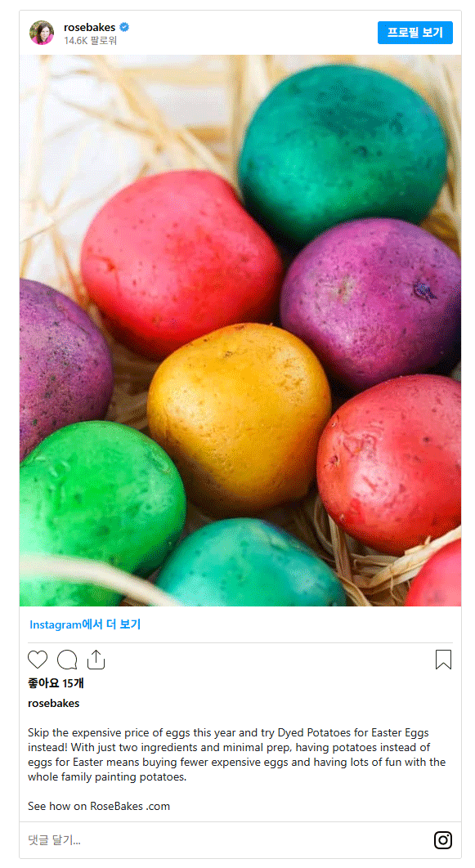Click the 프로필 보기 button

pos(415,33)
